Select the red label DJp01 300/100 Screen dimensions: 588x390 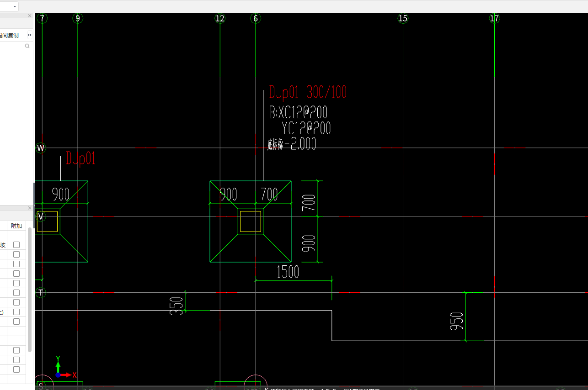308,92
